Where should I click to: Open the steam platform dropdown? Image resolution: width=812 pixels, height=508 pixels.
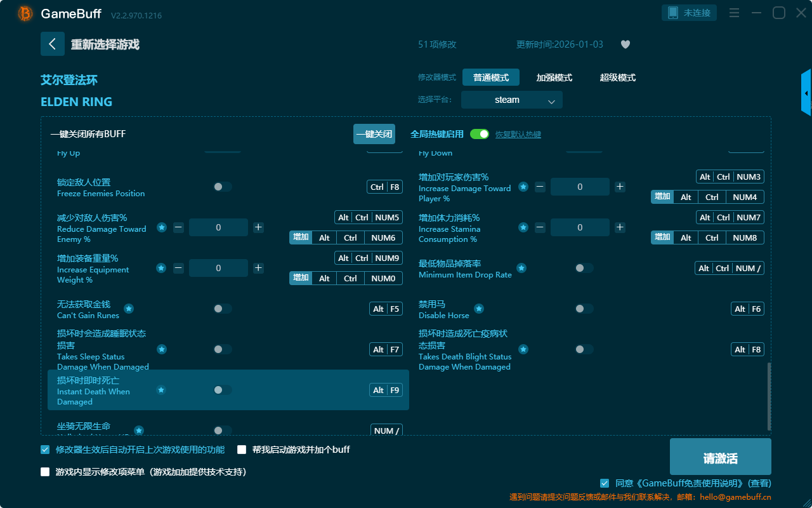pyautogui.click(x=511, y=100)
